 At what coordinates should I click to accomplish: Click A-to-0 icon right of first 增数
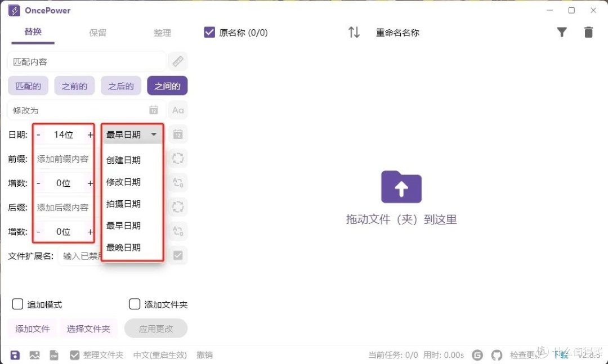(x=177, y=183)
